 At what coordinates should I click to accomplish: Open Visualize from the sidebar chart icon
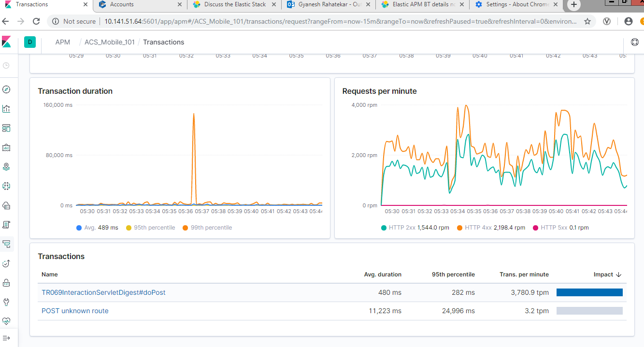pos(6,109)
